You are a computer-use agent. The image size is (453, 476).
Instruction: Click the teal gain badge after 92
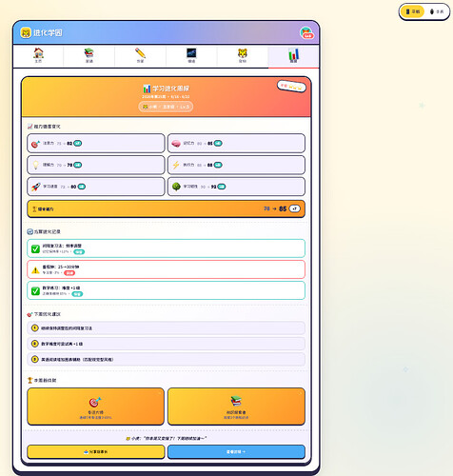pos(222,187)
